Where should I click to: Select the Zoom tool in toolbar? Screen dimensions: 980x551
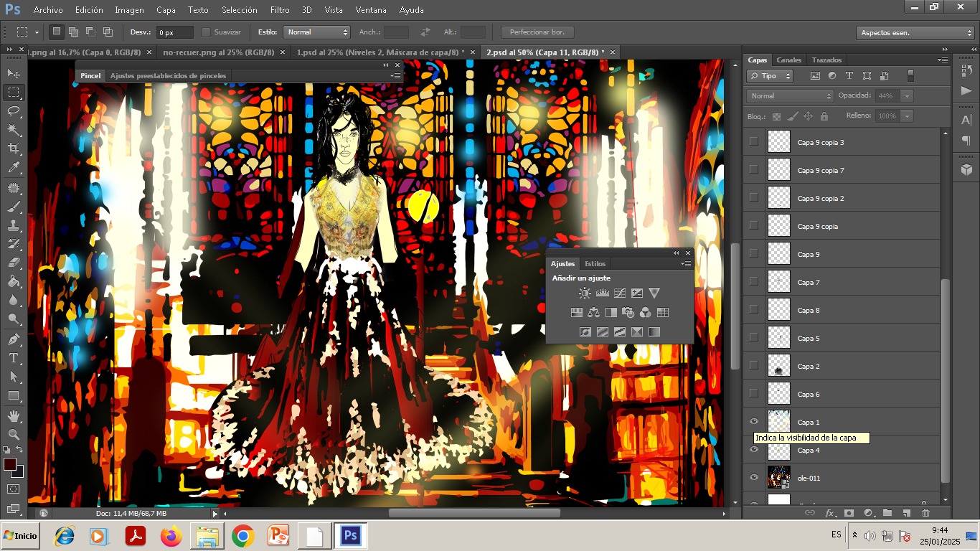coord(14,434)
